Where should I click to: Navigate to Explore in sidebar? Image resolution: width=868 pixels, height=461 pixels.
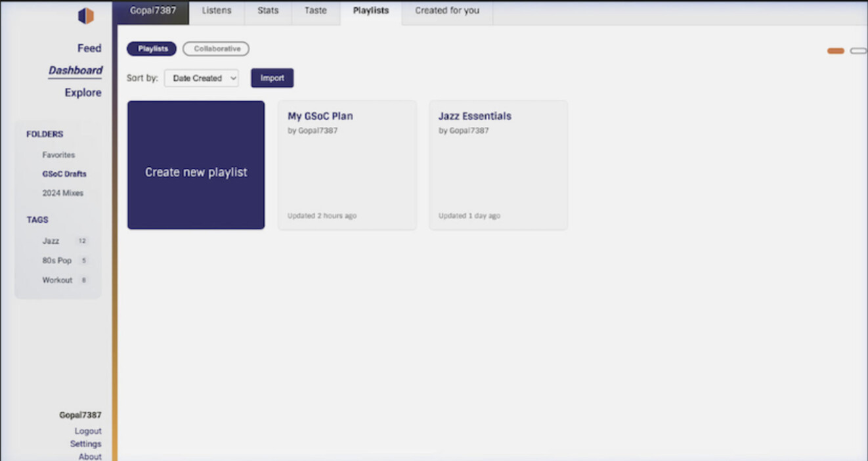pos(83,93)
